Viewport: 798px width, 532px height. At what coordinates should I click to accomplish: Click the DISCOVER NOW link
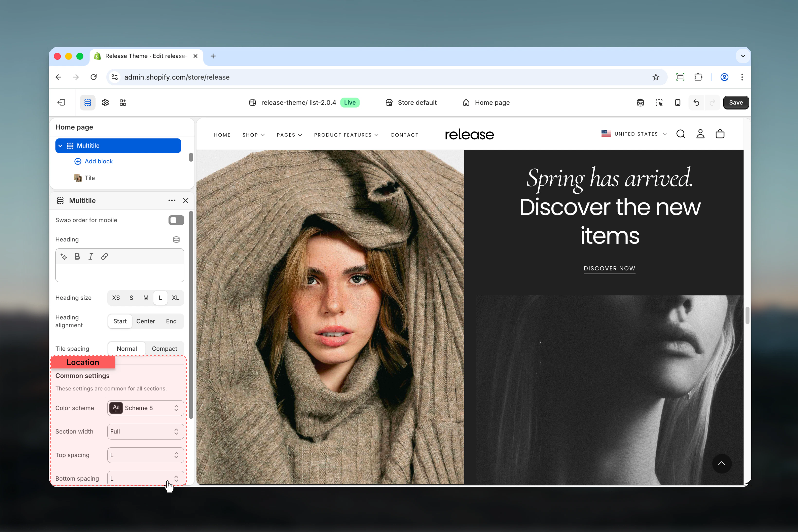[x=609, y=268]
